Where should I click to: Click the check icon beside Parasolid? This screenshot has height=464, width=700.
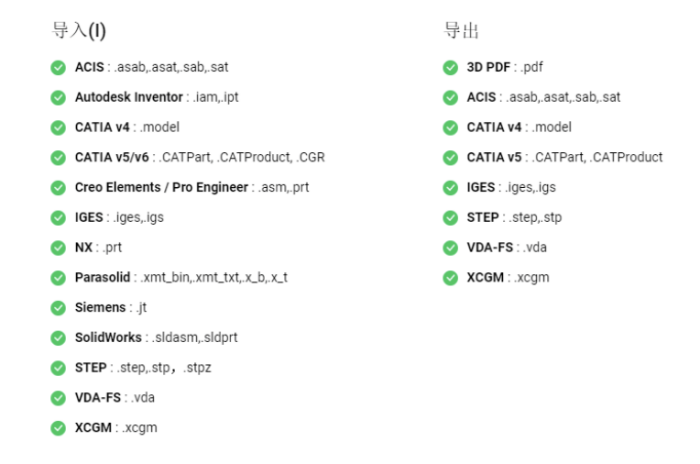[58, 278]
